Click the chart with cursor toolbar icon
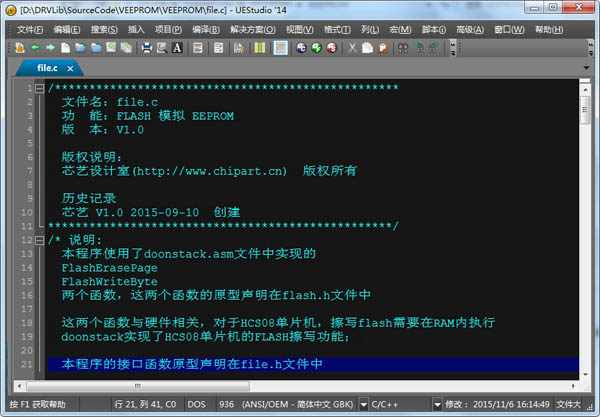Viewport: 600px width, 417px height. 239,48
